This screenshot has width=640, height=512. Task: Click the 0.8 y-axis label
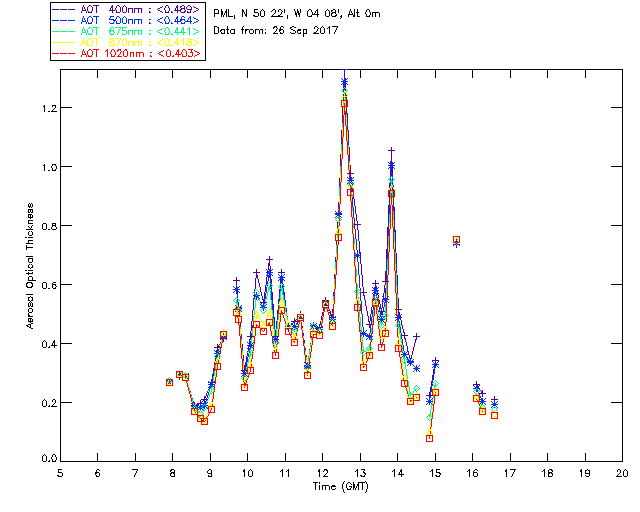pyautogui.click(x=48, y=226)
